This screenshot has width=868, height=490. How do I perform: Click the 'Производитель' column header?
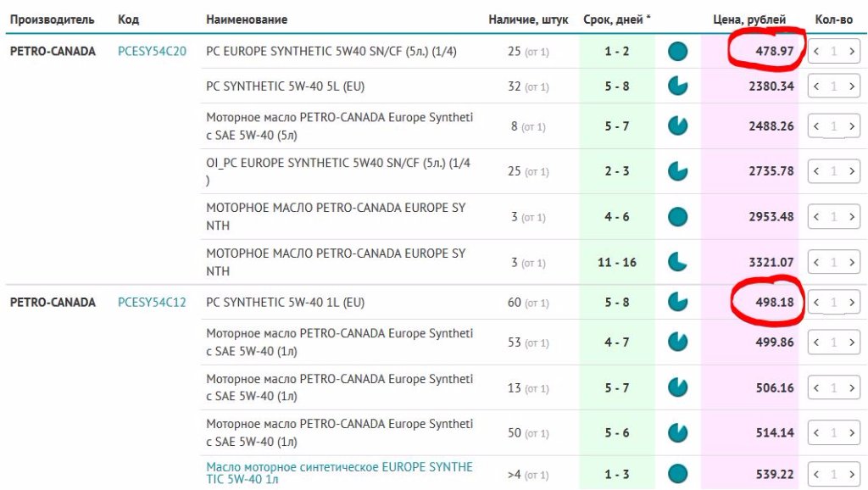pyautogui.click(x=52, y=19)
